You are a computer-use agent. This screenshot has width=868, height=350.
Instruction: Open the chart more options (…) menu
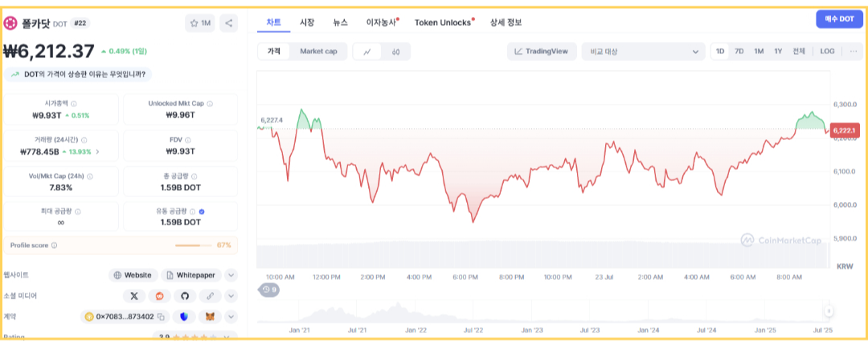[853, 51]
